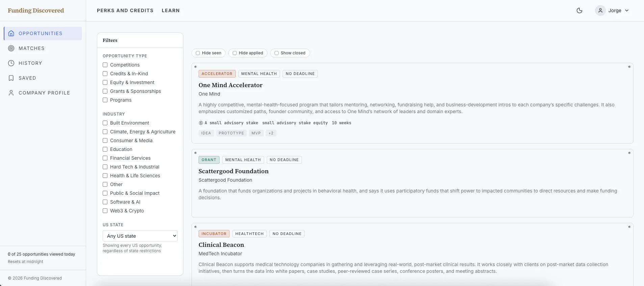This screenshot has width=644, height=286.
Task: Click the History clock icon
Action: click(x=11, y=63)
